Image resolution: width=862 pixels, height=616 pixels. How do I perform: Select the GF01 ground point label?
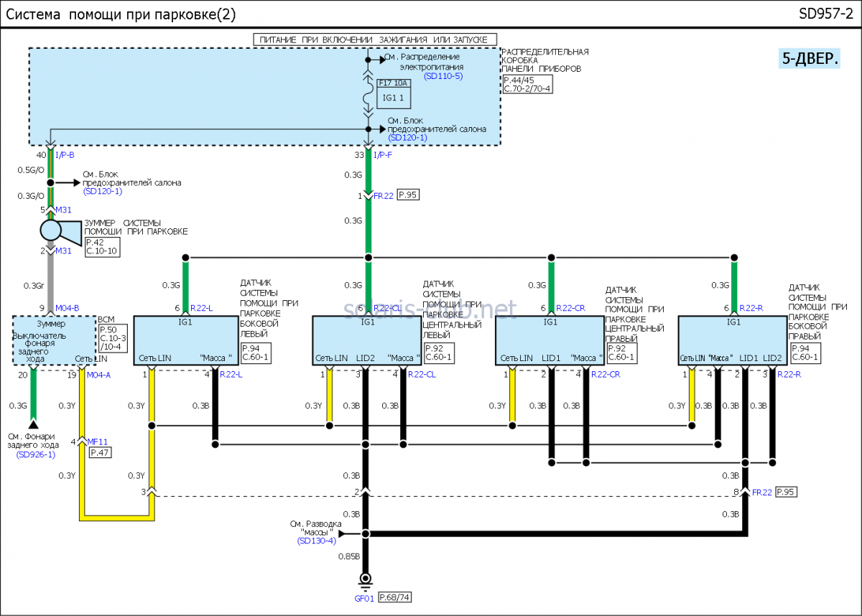(x=364, y=597)
